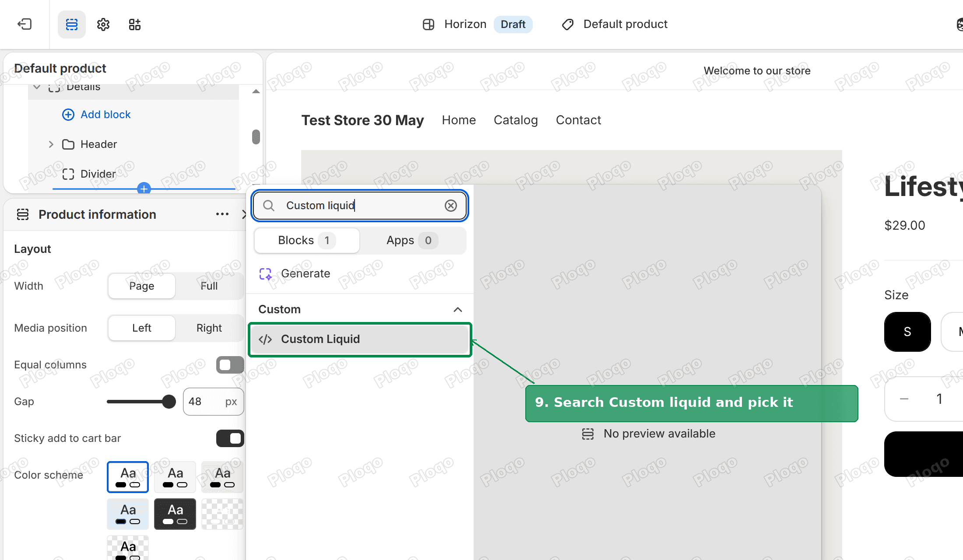Clear the Custom liquid search text
The image size is (963, 560).
tap(451, 206)
